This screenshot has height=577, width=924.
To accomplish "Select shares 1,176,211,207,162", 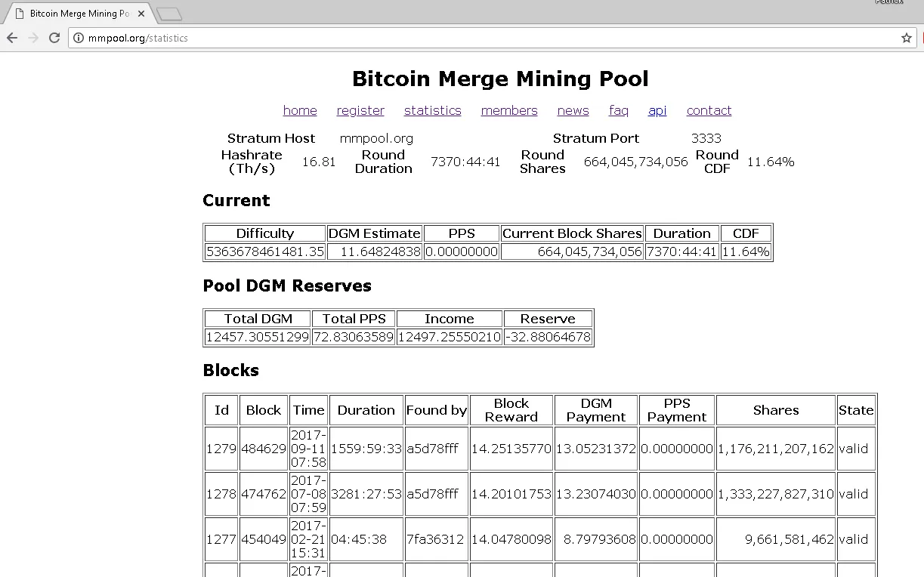I will [776, 449].
